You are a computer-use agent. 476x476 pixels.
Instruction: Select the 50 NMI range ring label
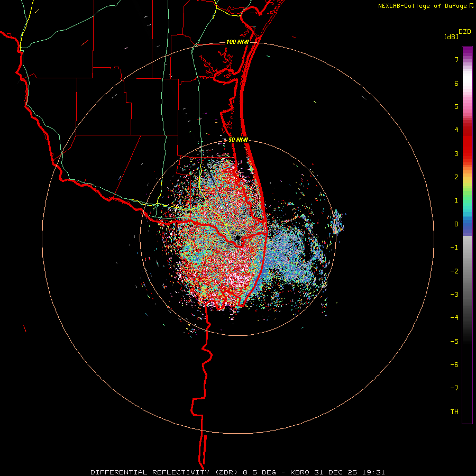click(x=238, y=140)
